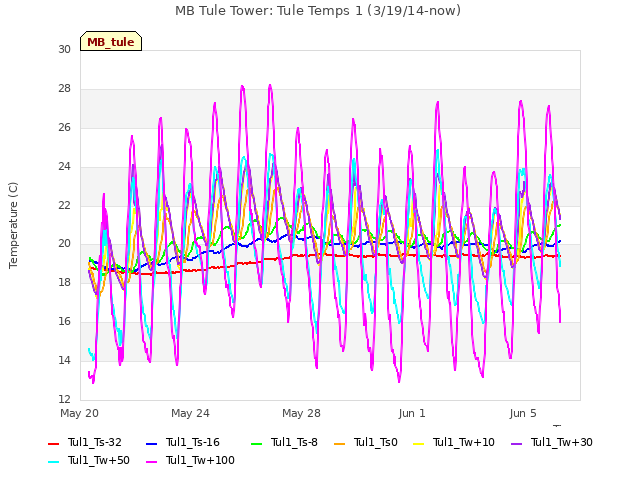640x480 pixels.
Task: Click the Jun 1 x-axis label
Action: pyautogui.click(x=412, y=413)
